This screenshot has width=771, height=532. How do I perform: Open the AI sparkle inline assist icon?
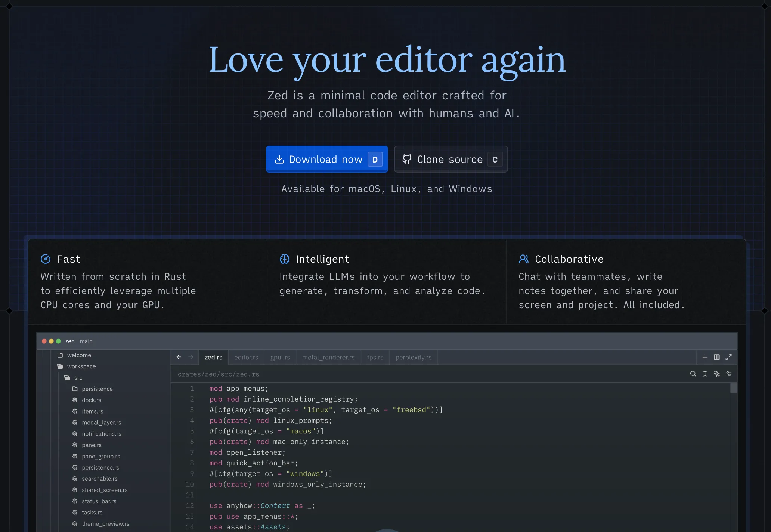coord(716,374)
